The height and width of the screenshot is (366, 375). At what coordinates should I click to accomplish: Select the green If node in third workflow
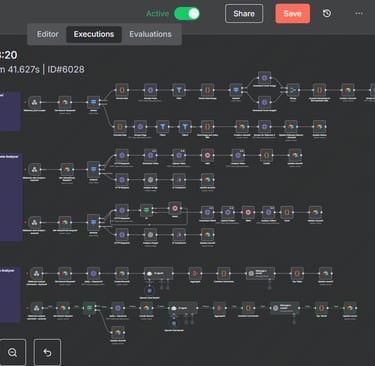(x=146, y=210)
